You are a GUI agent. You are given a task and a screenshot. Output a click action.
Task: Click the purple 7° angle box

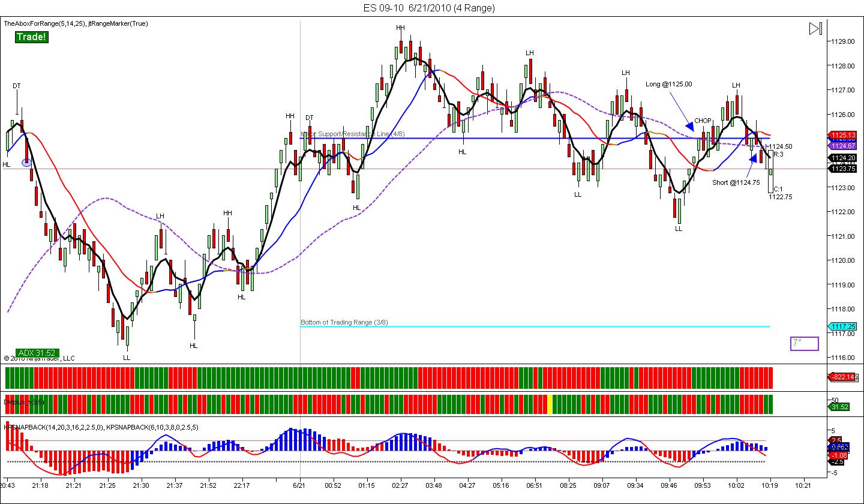805,344
